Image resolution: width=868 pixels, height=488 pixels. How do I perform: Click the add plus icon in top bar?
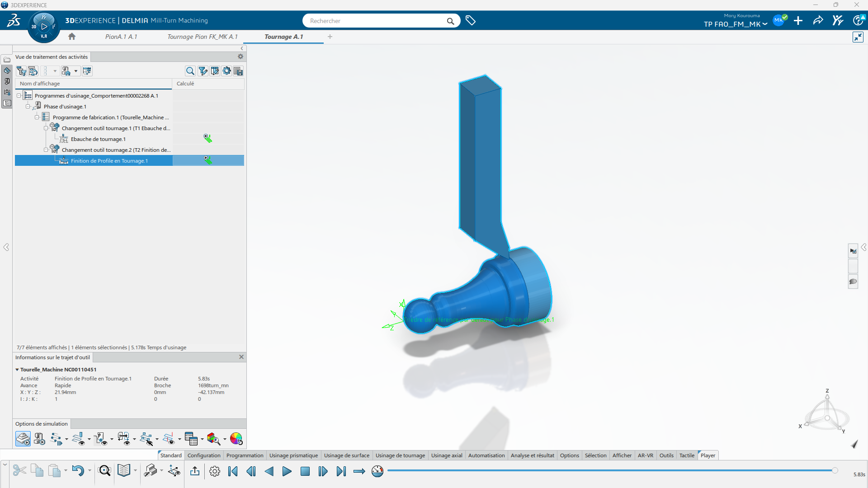pos(798,21)
